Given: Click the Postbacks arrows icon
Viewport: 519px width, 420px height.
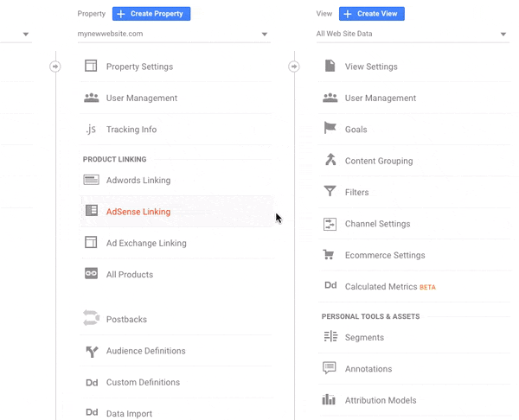Looking at the screenshot, I should (92, 318).
